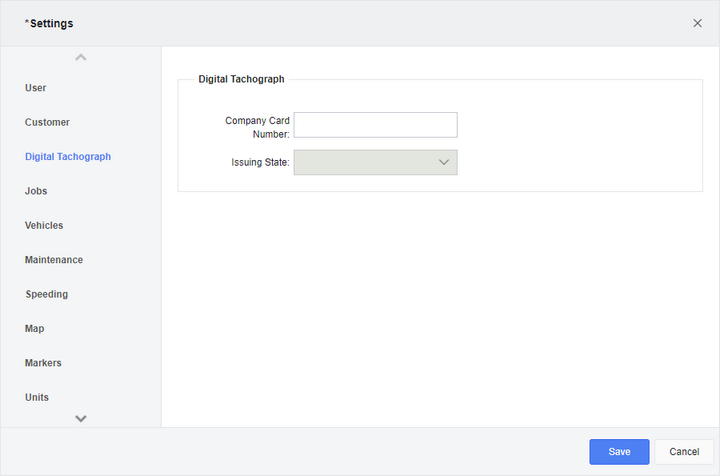Click the up chevron above the sidebar list

tap(81, 57)
